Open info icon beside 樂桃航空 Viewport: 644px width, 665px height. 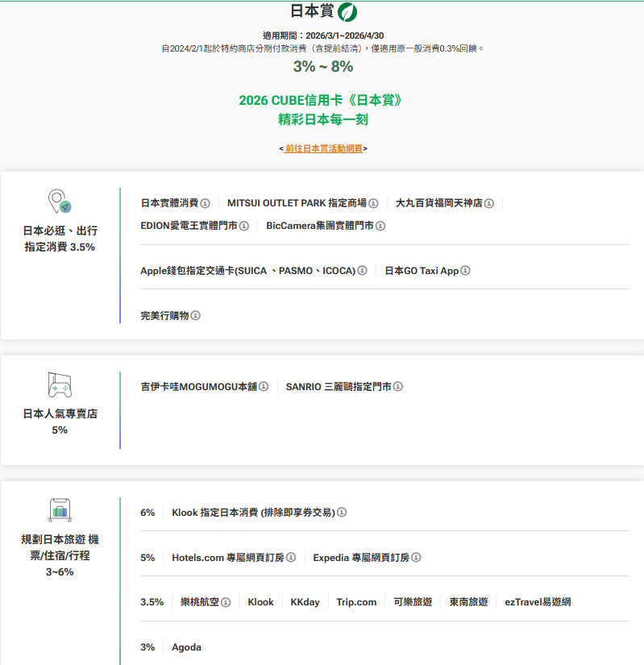[226, 603]
